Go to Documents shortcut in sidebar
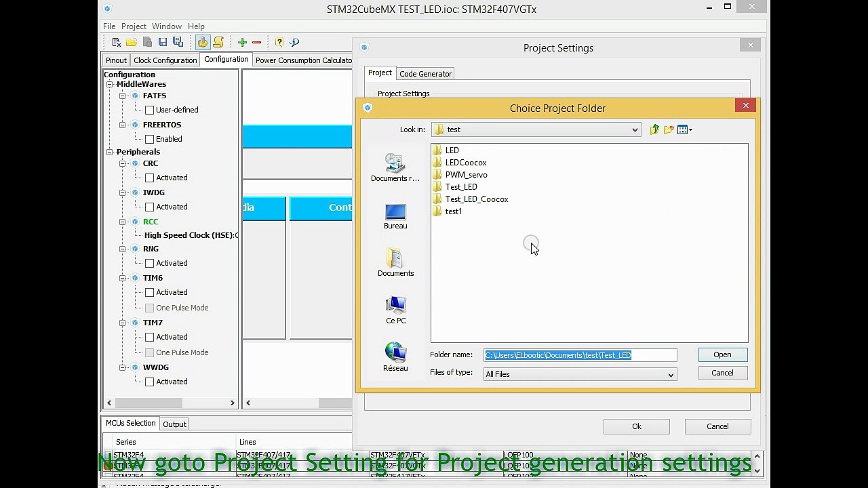The height and width of the screenshot is (488, 868). (x=395, y=263)
